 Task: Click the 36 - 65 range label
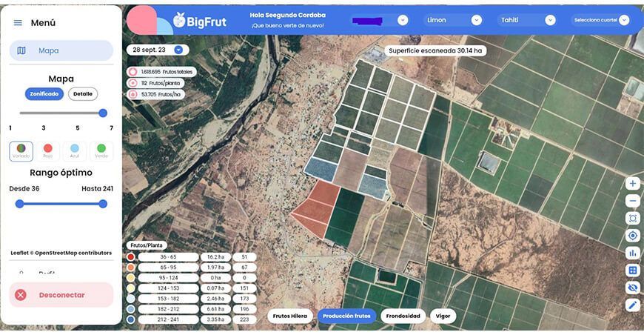[x=168, y=257]
